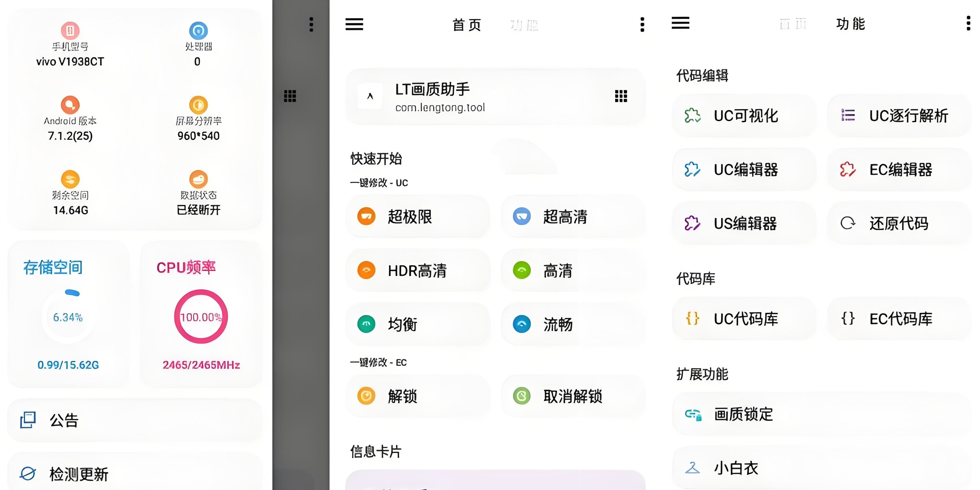Click the orange 超极限 icon

coord(366,216)
